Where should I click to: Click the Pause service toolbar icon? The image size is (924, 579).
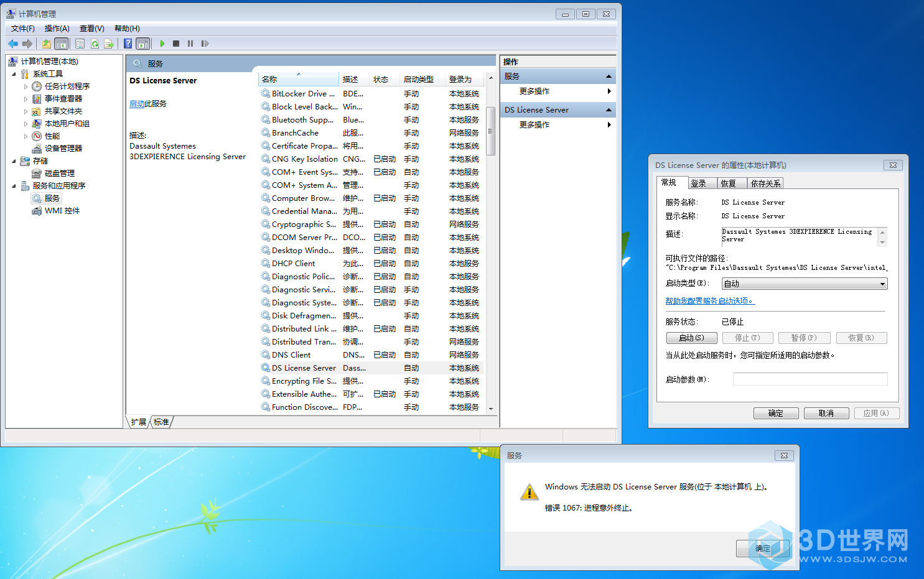tap(190, 44)
